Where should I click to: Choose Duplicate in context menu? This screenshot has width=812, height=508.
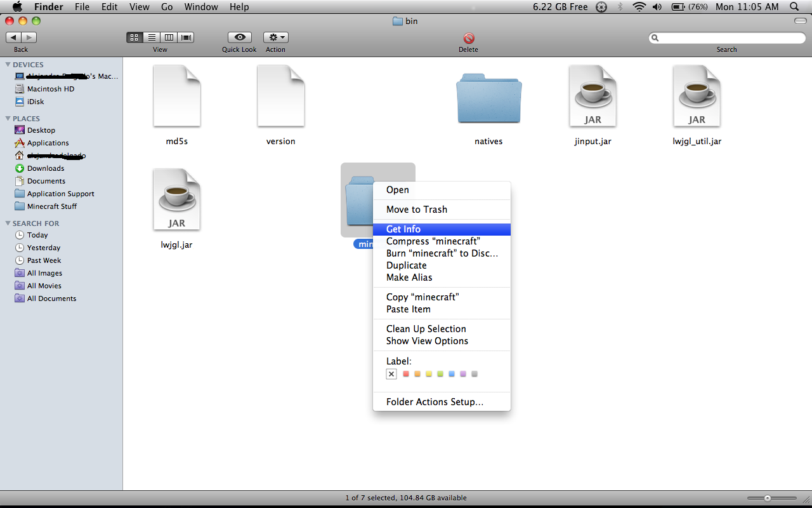442,265
